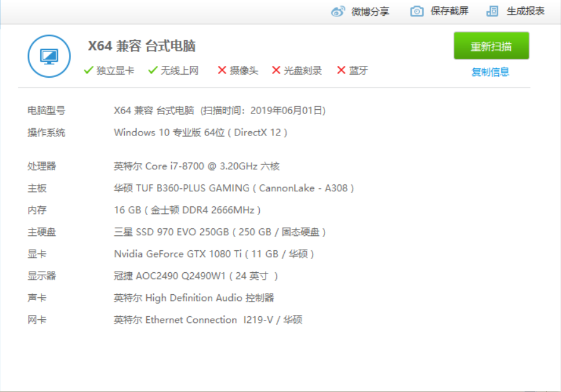Viewport: 561px width, 392px height.
Task: Click the 显示器 row label
Action: pyautogui.click(x=42, y=276)
